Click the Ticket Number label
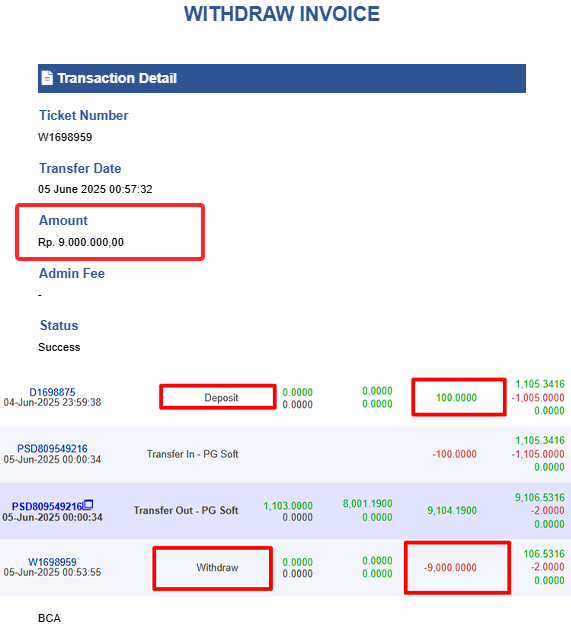 point(84,115)
